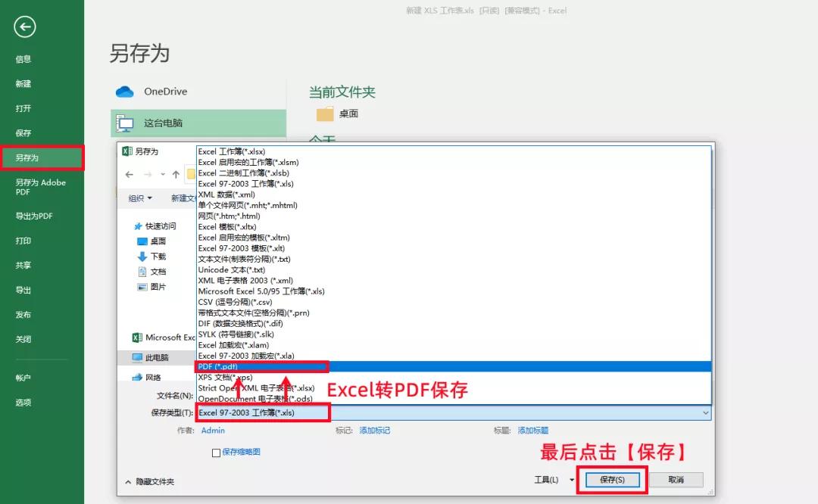Click the back arrow circle icon

(x=24, y=26)
